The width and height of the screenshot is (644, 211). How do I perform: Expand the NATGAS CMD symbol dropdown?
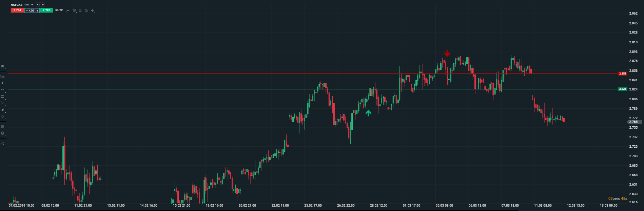32,5
